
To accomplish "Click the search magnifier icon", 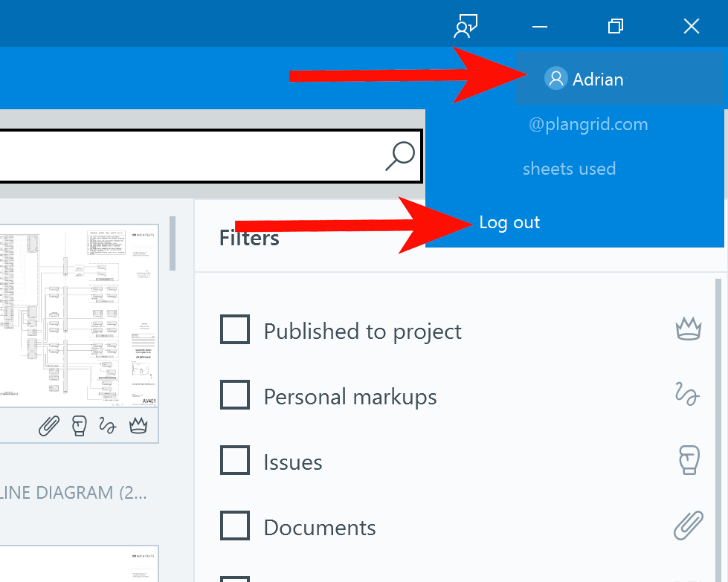I will click(x=400, y=155).
